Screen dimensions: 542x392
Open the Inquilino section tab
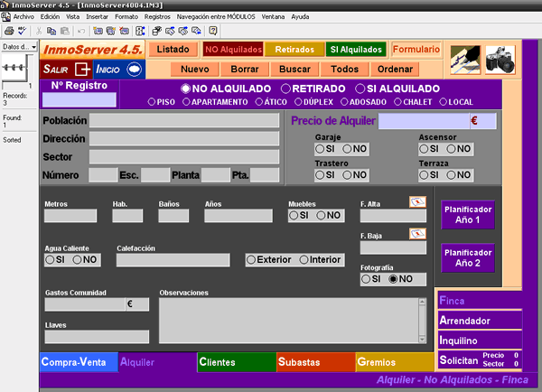(x=480, y=341)
